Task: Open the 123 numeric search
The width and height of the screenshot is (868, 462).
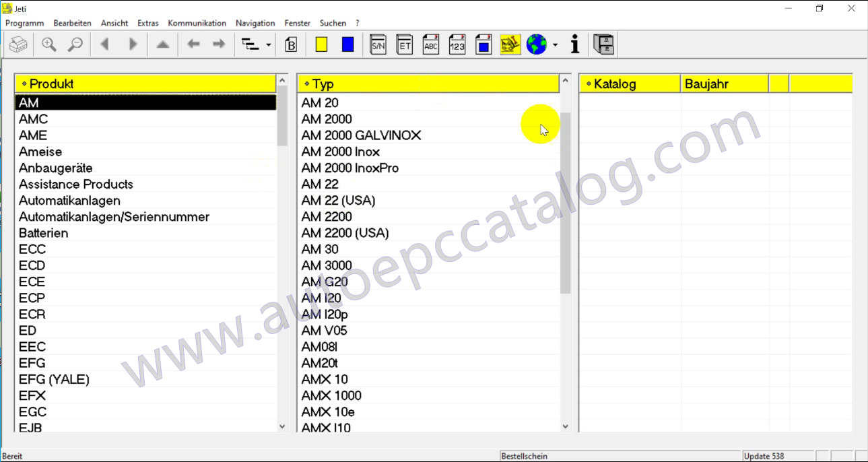Action: 457,44
